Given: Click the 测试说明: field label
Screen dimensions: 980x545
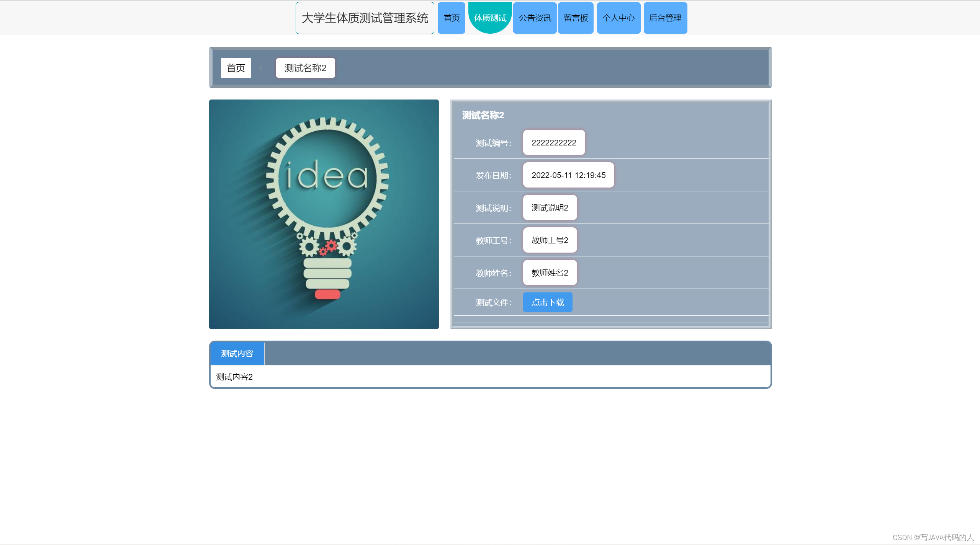Looking at the screenshot, I should (x=493, y=208).
